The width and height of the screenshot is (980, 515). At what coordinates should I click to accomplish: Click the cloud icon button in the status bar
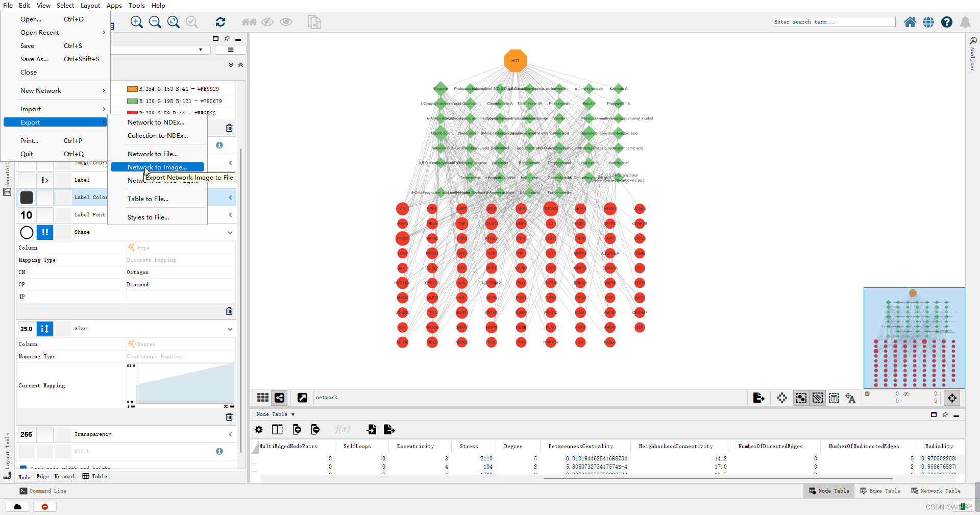[18, 507]
